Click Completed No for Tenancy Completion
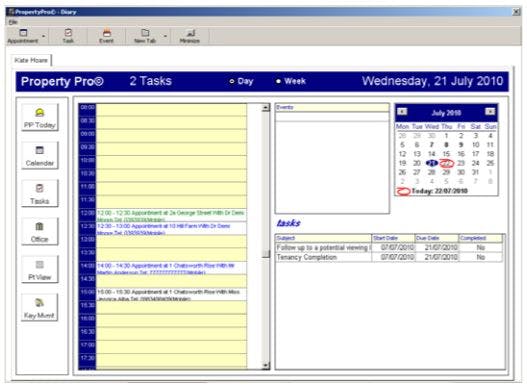 [x=480, y=257]
